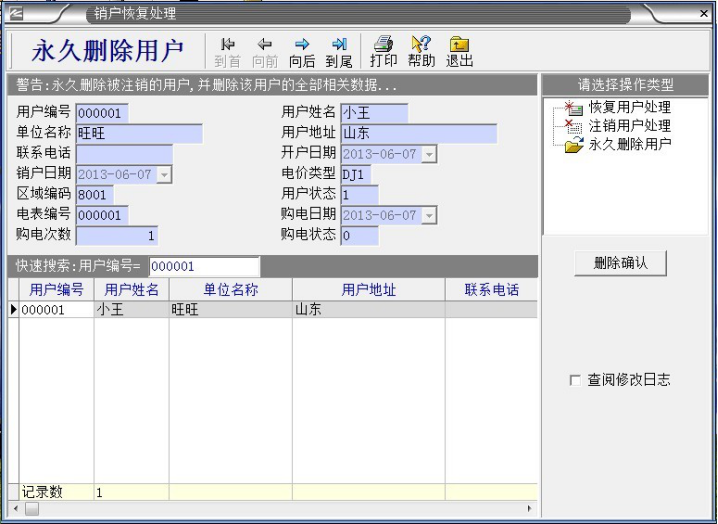This screenshot has height=524, width=718.
Task: Open help with the 帮助 icon
Action: point(421,45)
